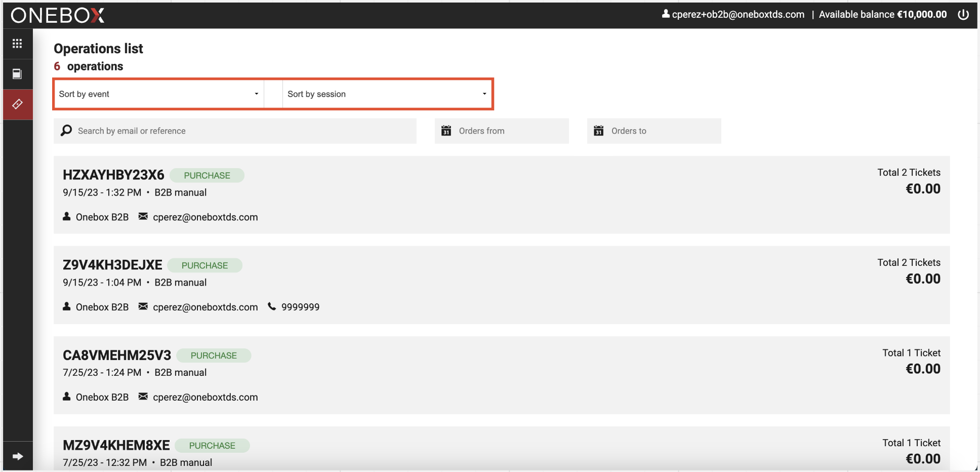Click Onebox B2B in HZXAYHBY23X6 row

coord(102,217)
